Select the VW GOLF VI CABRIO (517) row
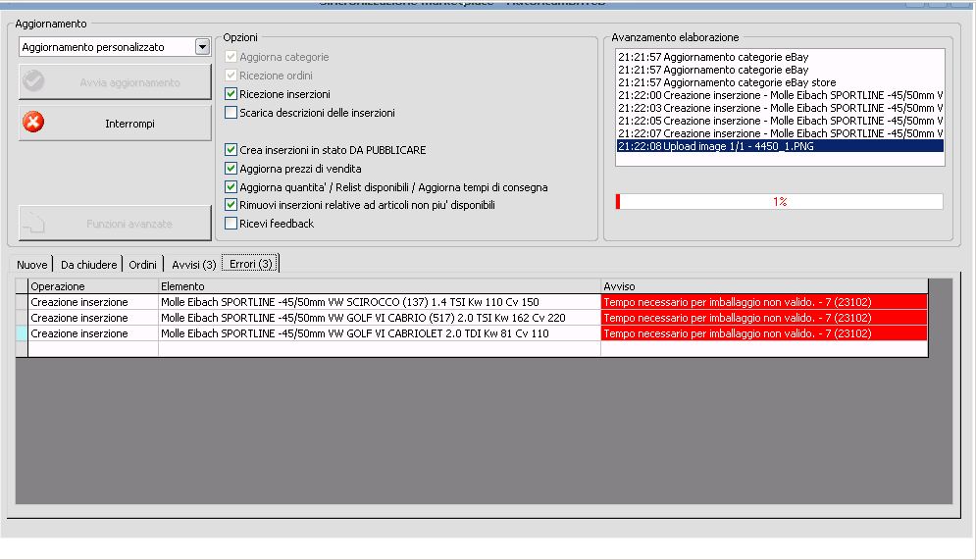 coord(472,318)
